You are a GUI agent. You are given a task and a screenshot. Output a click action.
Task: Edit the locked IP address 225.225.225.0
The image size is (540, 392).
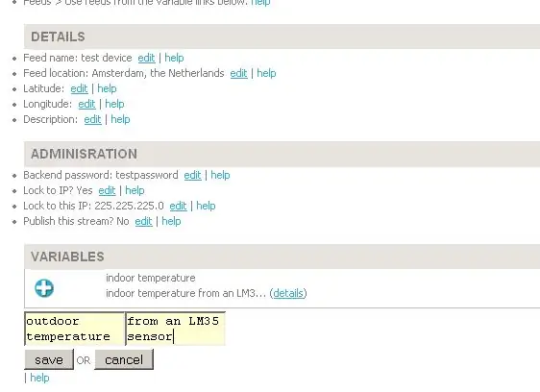pyautogui.click(x=178, y=206)
